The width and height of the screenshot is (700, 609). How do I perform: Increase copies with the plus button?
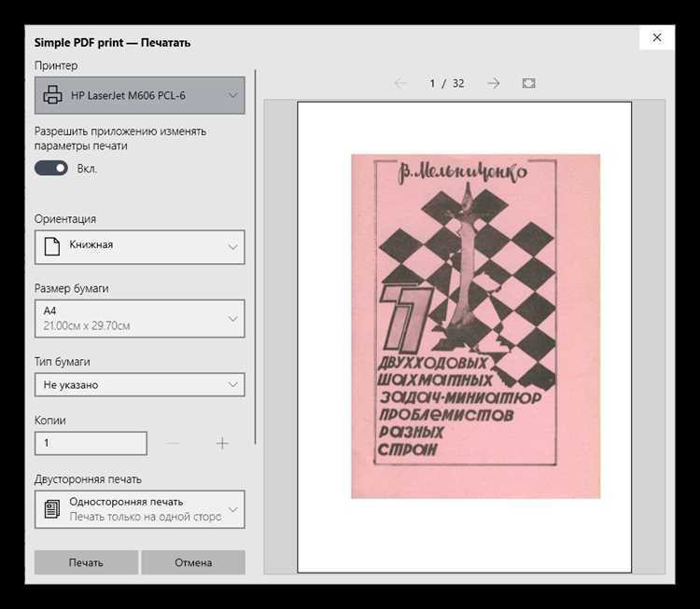(222, 443)
